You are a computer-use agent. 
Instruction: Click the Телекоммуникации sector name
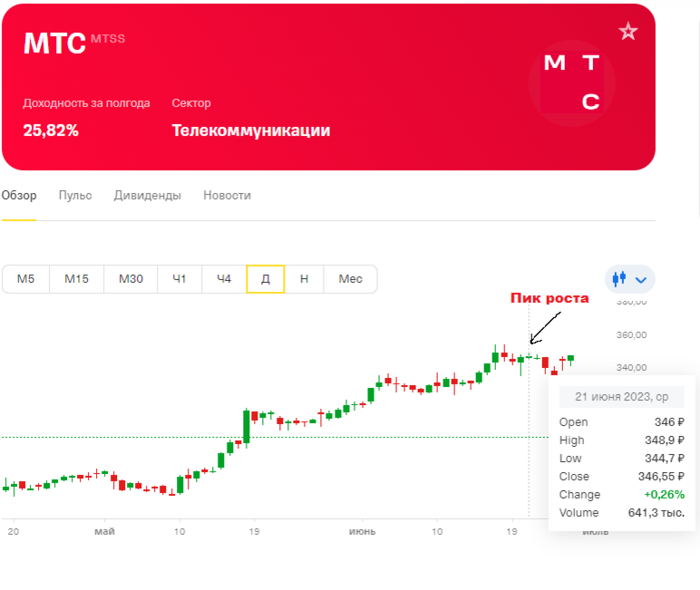[251, 131]
